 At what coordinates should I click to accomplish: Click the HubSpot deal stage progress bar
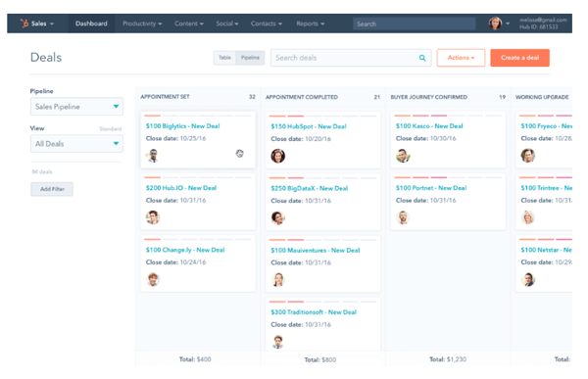[x=322, y=116]
